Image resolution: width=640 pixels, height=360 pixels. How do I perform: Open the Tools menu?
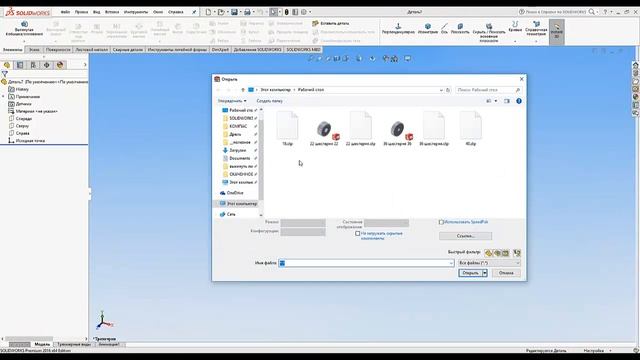click(x=136, y=12)
